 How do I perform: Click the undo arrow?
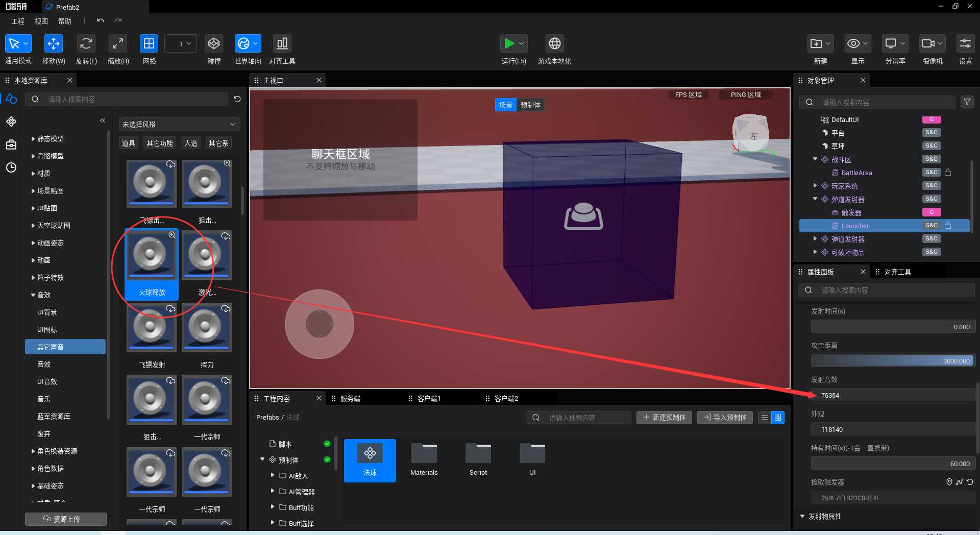101,21
